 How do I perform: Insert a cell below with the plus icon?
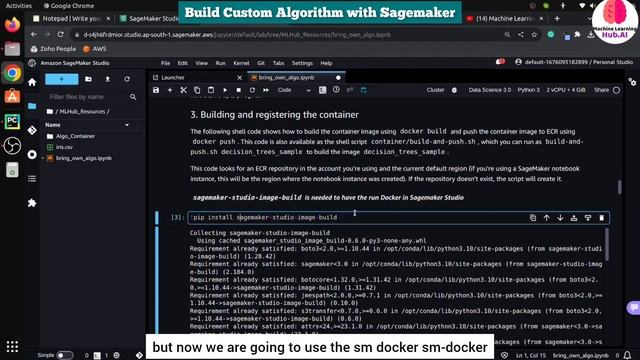pos(170,90)
